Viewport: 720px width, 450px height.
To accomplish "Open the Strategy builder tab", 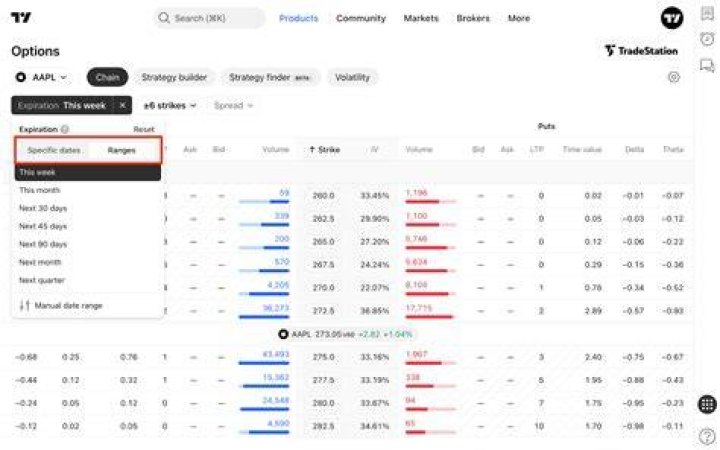I will (x=174, y=77).
